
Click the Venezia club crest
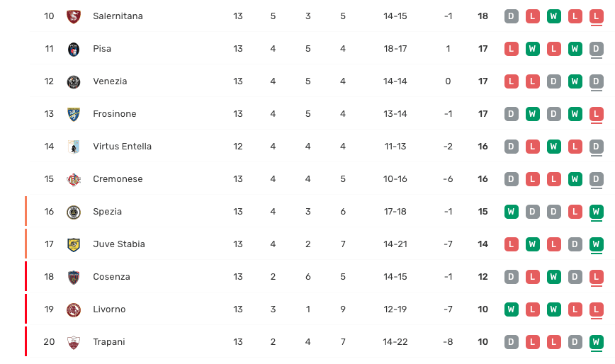pos(74,81)
